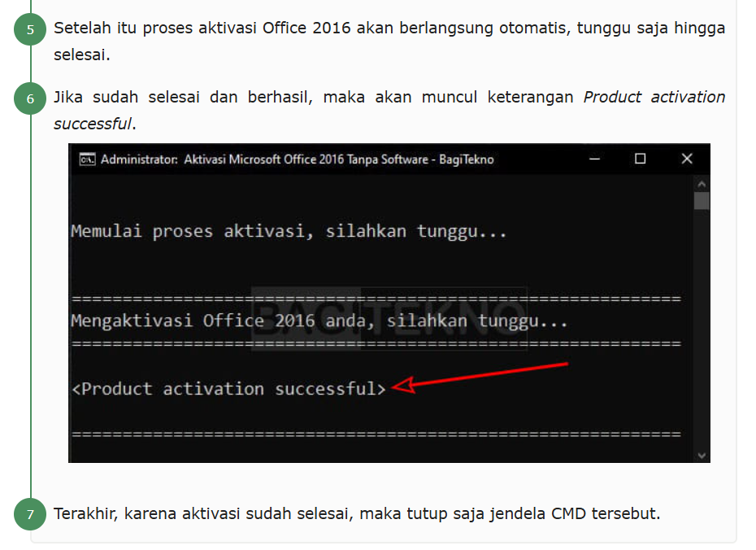Click the CMD window screenshot image
This screenshot has height=550, width=756.
(x=389, y=303)
